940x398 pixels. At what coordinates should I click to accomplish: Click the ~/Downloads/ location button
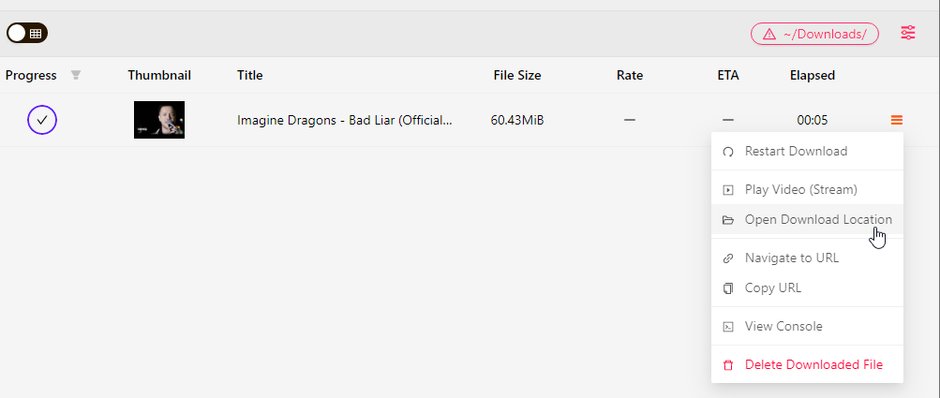pyautogui.click(x=815, y=34)
